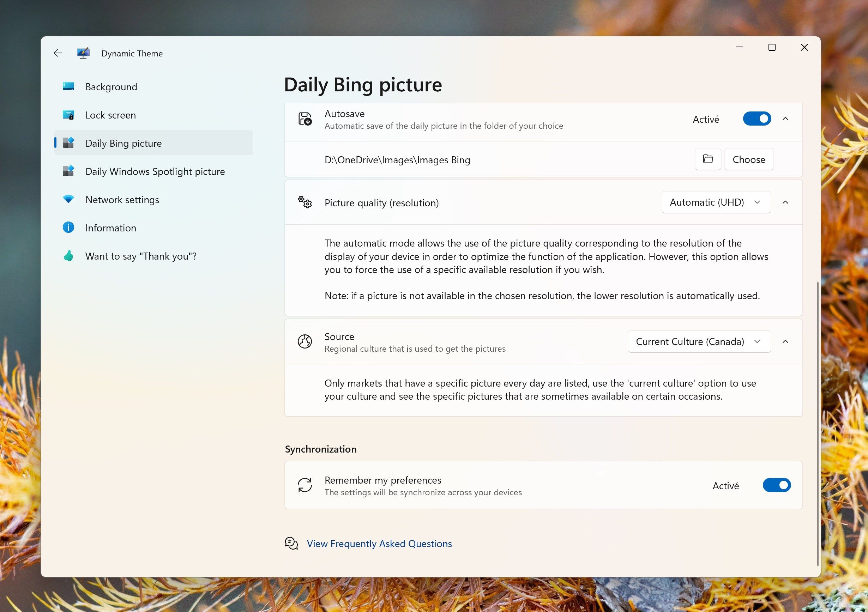The image size is (868, 612).
Task: Open the Lock screen page
Action: tap(154, 115)
